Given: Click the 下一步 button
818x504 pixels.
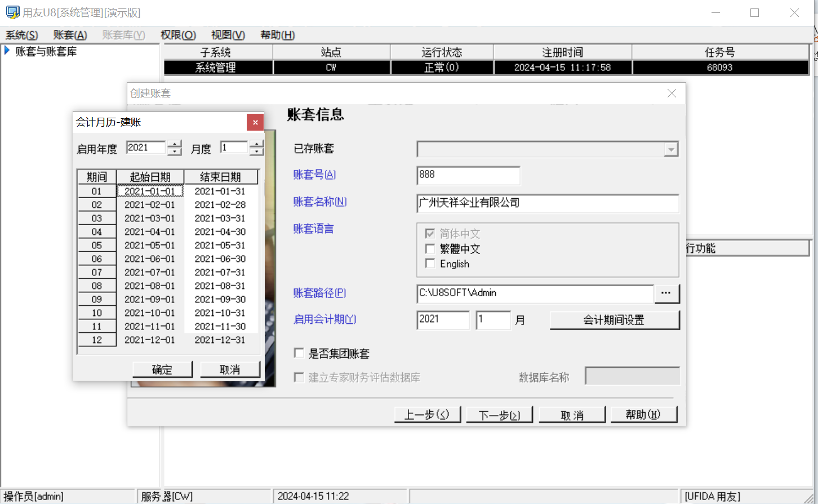Looking at the screenshot, I should (499, 415).
